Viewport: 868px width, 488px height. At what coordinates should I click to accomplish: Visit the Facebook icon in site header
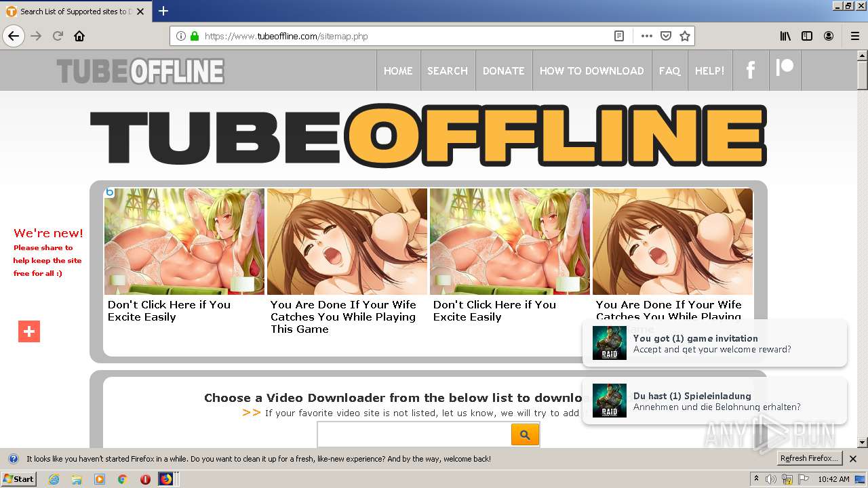751,70
